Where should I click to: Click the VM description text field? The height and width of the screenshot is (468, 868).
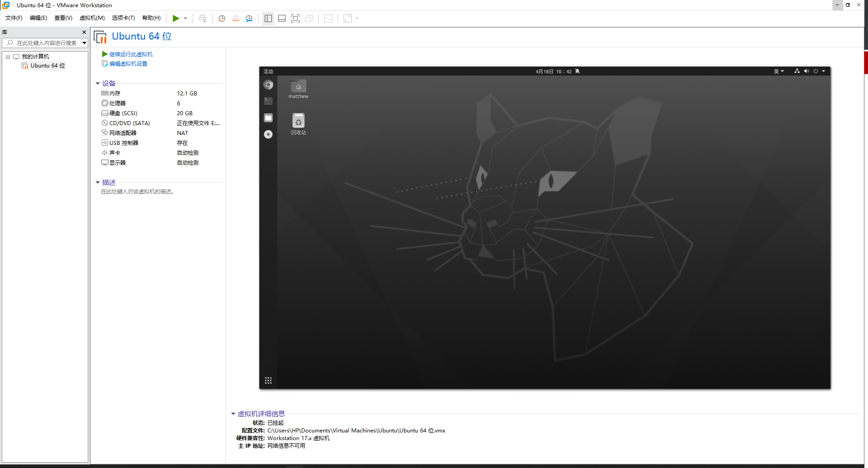[x=137, y=192]
